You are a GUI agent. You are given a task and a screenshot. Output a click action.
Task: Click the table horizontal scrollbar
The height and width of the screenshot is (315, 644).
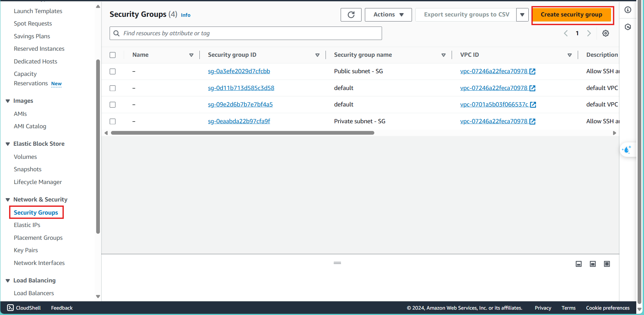[242, 133]
